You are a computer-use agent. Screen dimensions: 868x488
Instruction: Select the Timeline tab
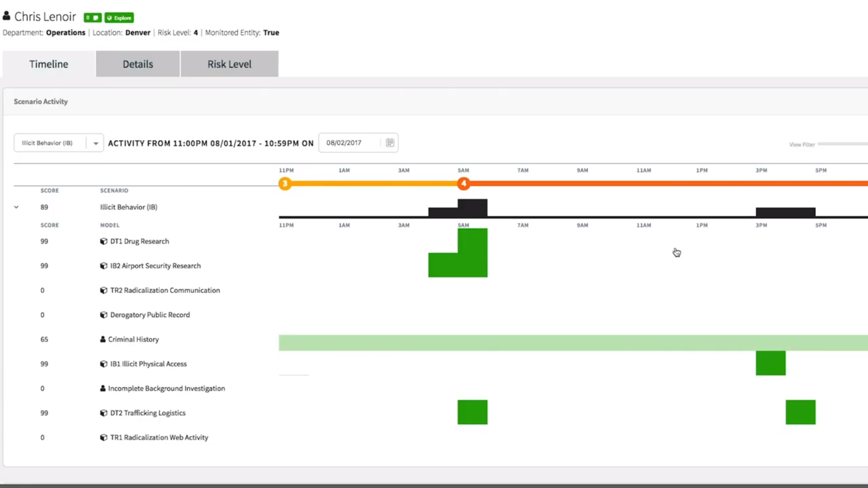click(x=48, y=64)
